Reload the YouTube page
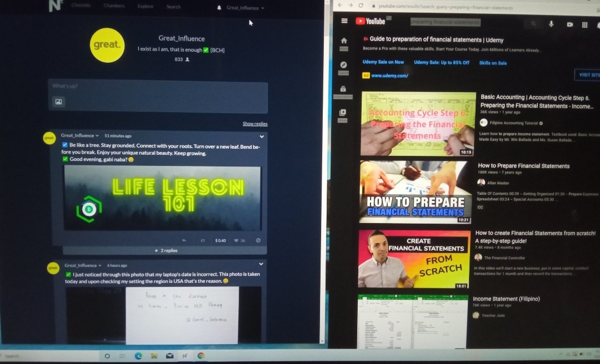The image size is (600, 364). click(361, 6)
